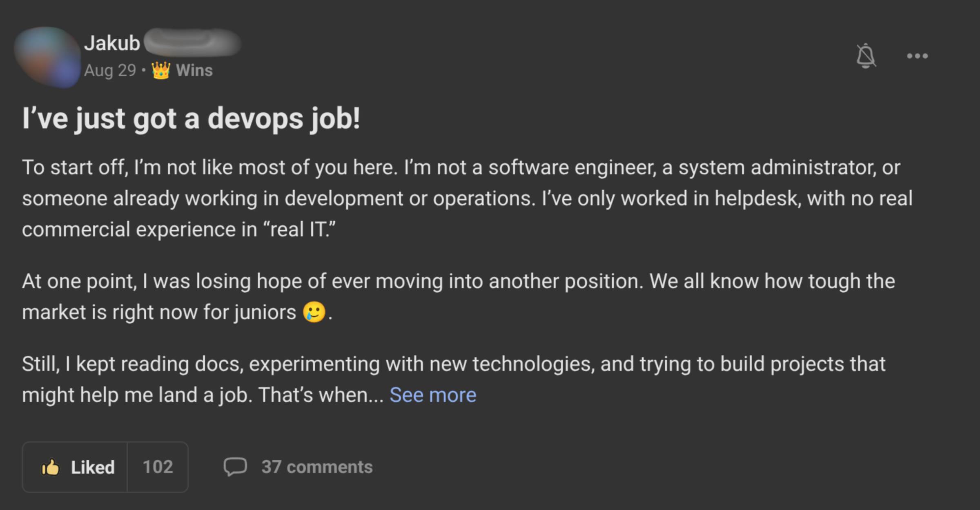
Task: Click the paragraph starting "Still, I kept reading"
Action: pyautogui.click(x=453, y=364)
